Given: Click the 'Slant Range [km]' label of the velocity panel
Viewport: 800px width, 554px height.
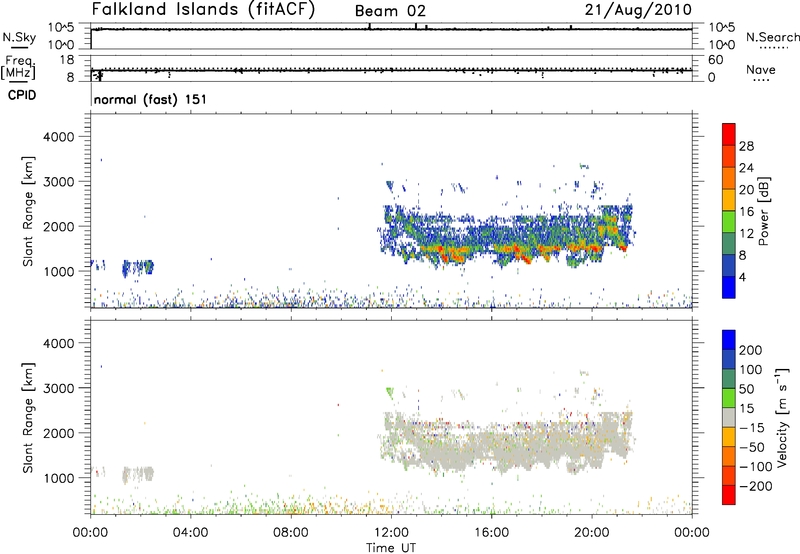Looking at the screenshot, I should [28, 418].
